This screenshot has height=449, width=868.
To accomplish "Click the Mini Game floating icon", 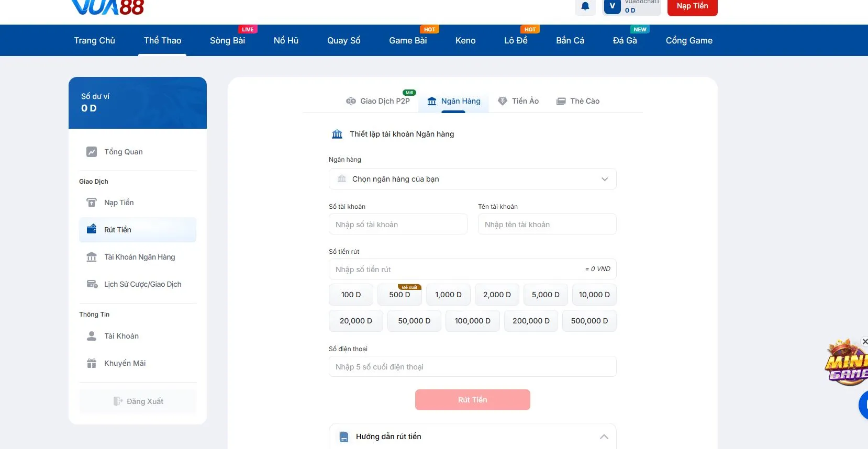I will tap(846, 363).
